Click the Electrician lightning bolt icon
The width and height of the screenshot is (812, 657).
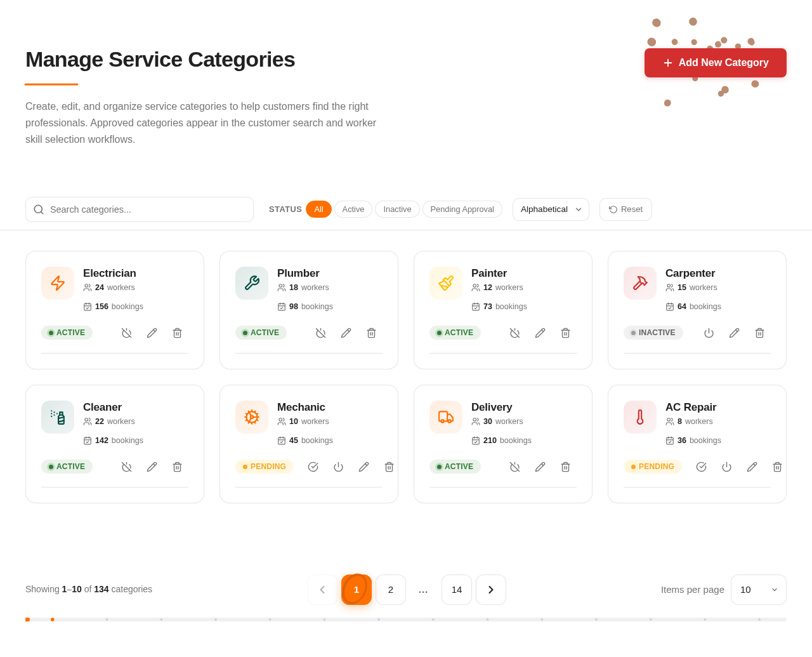coord(58,283)
